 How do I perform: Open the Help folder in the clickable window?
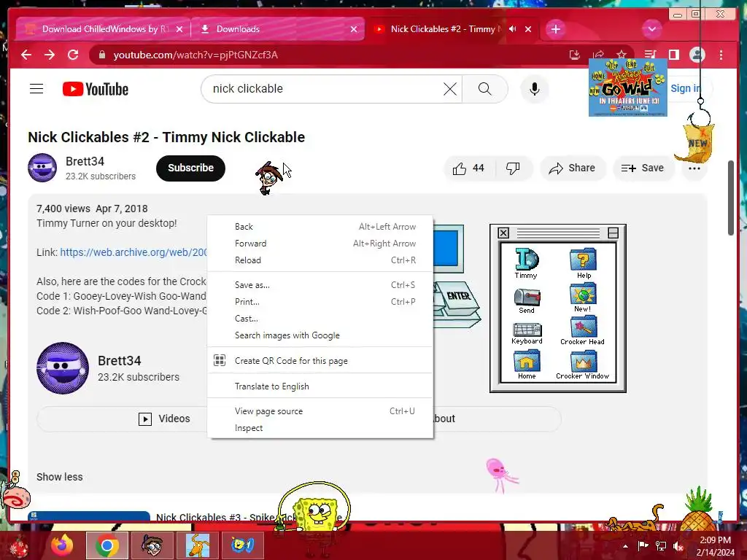[x=583, y=262]
